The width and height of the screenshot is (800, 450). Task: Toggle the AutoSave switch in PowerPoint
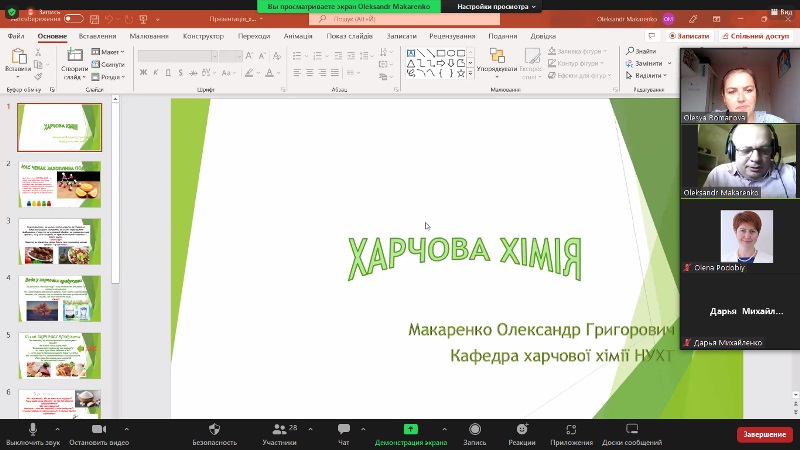click(x=73, y=18)
